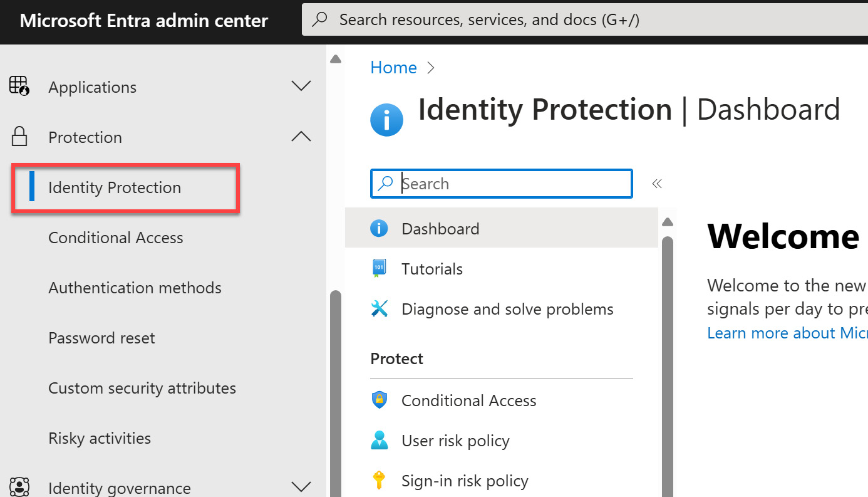The height and width of the screenshot is (497, 868).
Task: Expand the Applications section chevron
Action: point(301,86)
